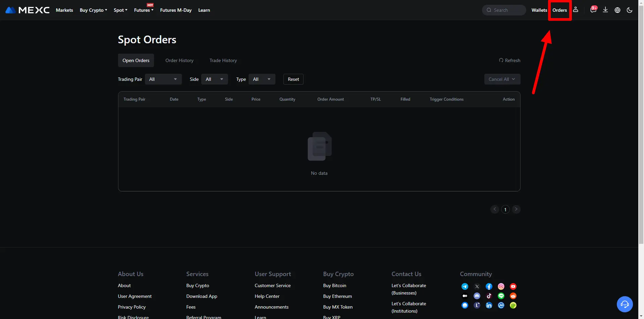Click the customer support chat bubble

point(625,304)
